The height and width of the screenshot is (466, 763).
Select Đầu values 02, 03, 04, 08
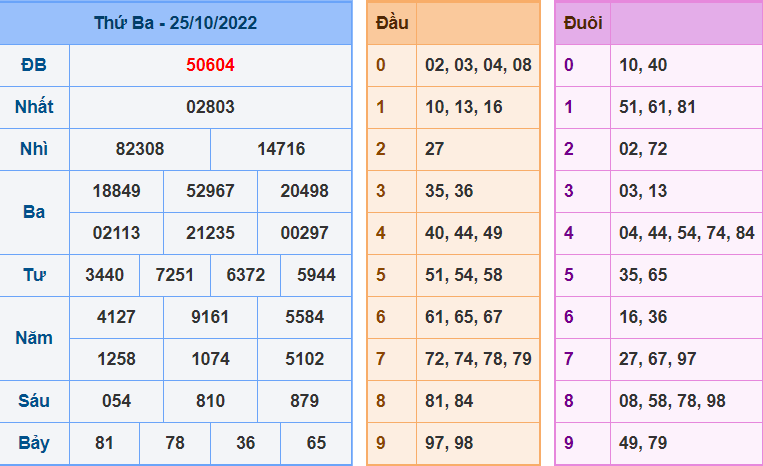(478, 65)
